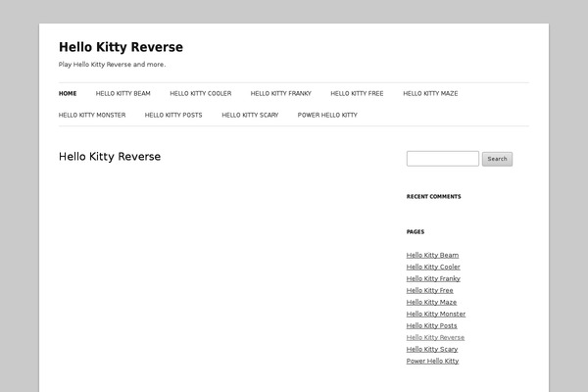Open Hello Kitty Posts in navigation menu
Screen dimensions: 588x392
click(173, 116)
